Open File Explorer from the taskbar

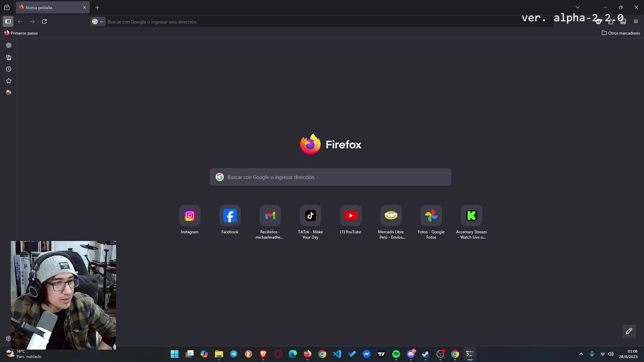[219, 354]
